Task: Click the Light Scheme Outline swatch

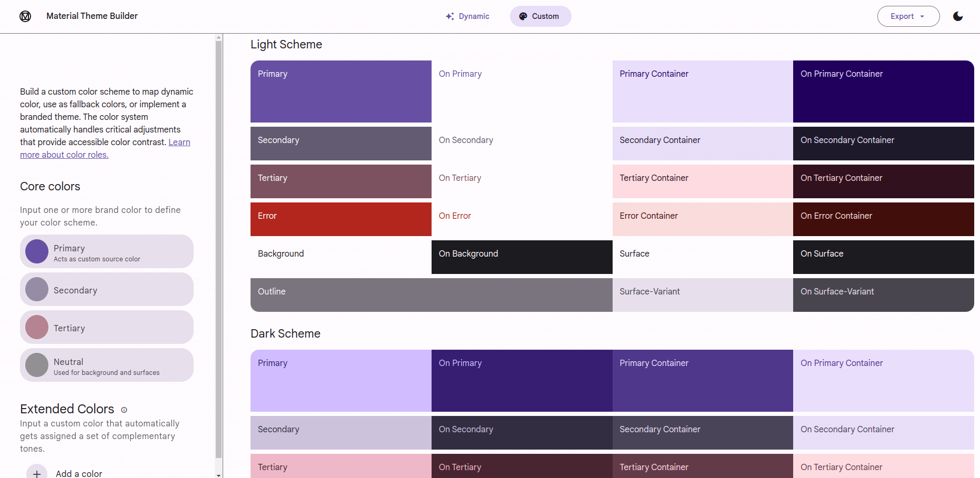Action: coord(431,295)
